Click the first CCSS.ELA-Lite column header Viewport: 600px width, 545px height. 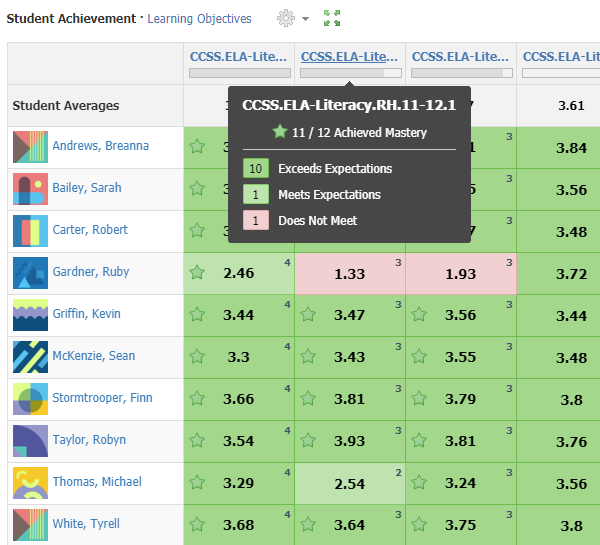point(239,57)
